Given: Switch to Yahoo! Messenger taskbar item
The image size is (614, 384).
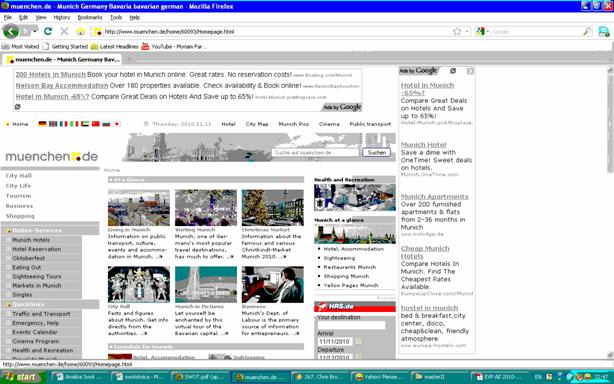Looking at the screenshot, I should [x=379, y=377].
